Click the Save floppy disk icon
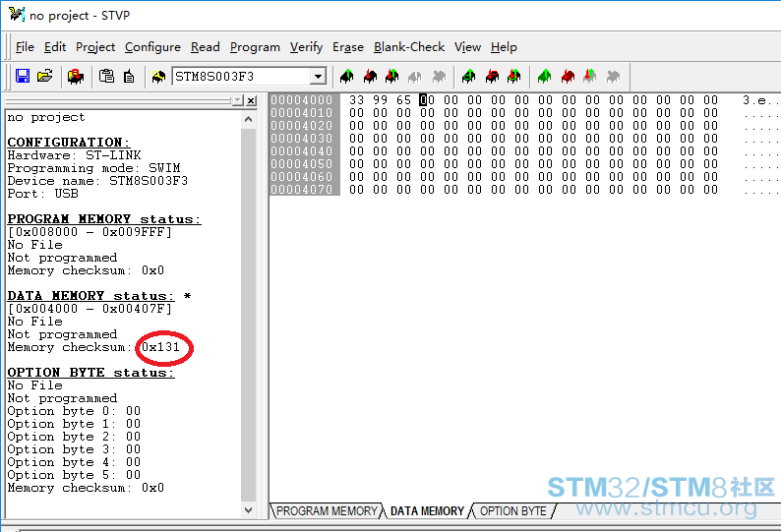This screenshot has height=532, width=781. click(23, 77)
